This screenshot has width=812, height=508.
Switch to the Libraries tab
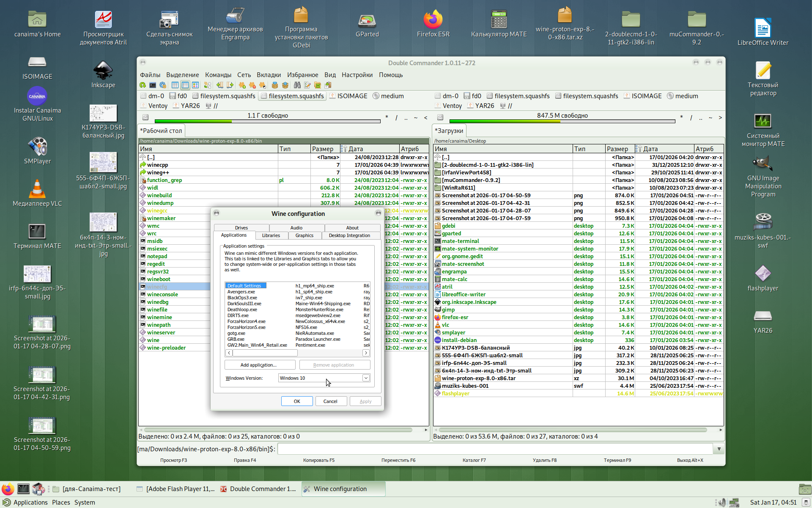pos(271,235)
